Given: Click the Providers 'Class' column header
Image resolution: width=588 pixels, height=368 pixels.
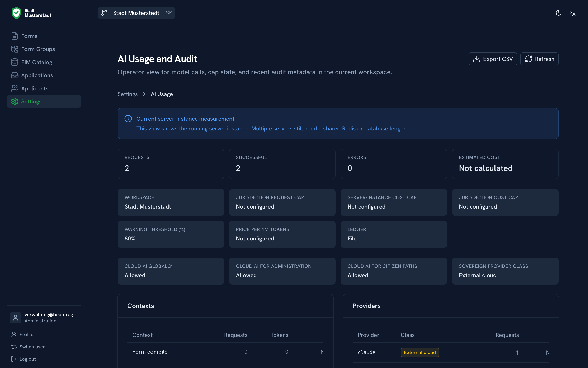Looking at the screenshot, I should [x=408, y=335].
